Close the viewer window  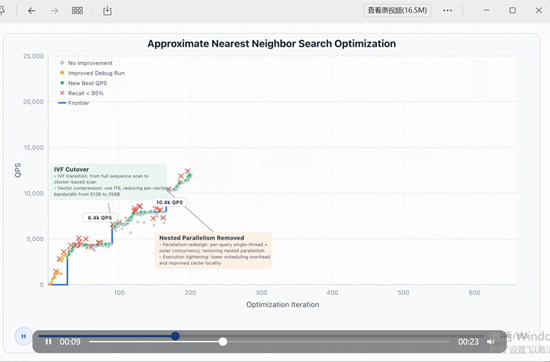coord(539,11)
